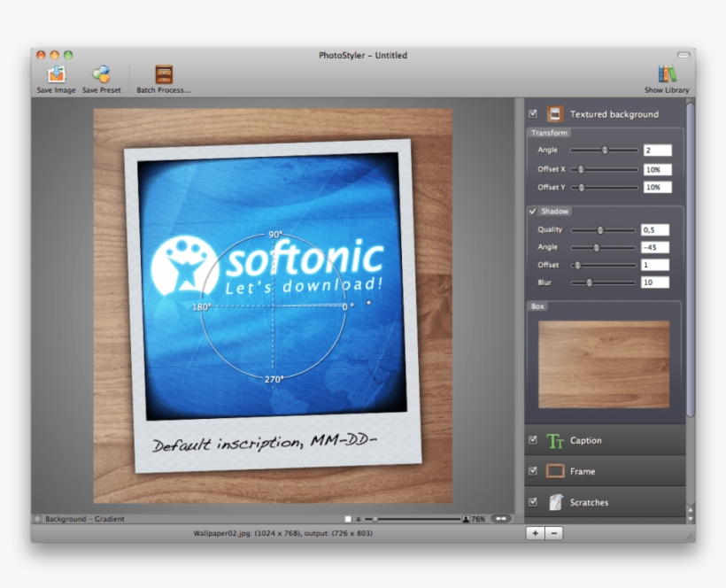Collapse the Textured background section header
The width and height of the screenshot is (726, 588).
605,114
